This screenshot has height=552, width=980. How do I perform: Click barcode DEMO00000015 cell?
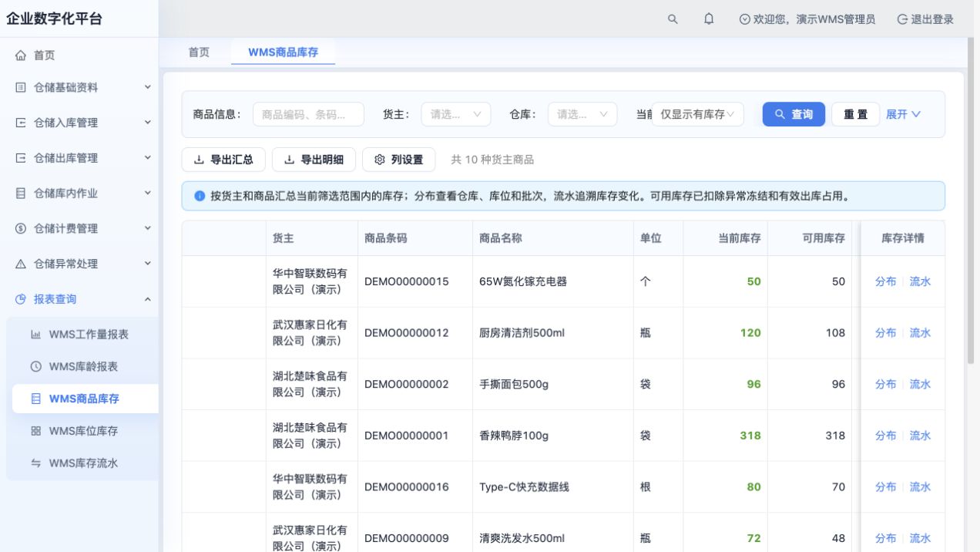(x=415, y=281)
